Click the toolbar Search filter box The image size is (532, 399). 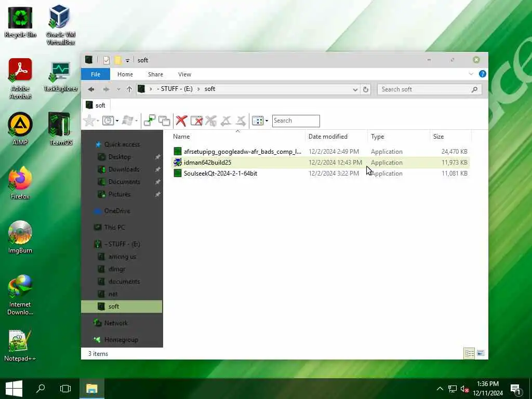(296, 121)
